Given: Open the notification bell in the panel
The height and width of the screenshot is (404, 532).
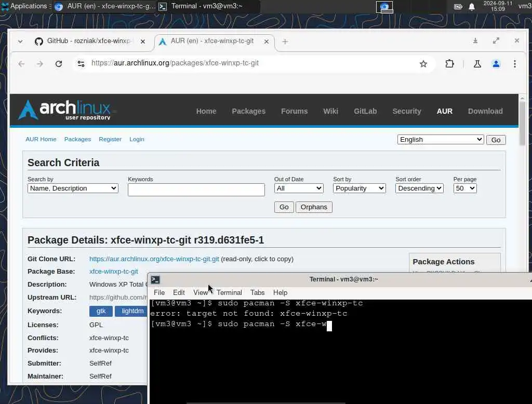Looking at the screenshot, I should [472, 6].
